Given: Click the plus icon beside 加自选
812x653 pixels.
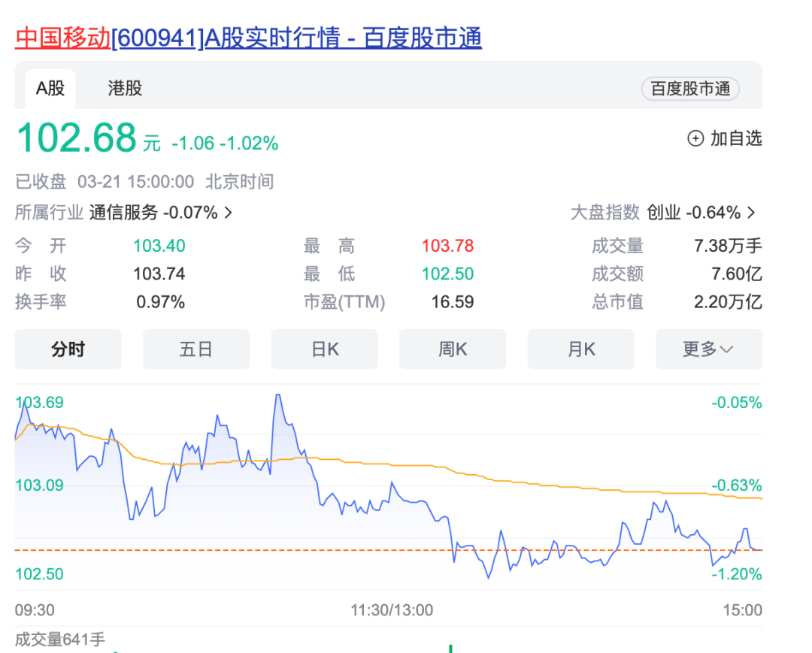Looking at the screenshot, I should click(x=695, y=139).
